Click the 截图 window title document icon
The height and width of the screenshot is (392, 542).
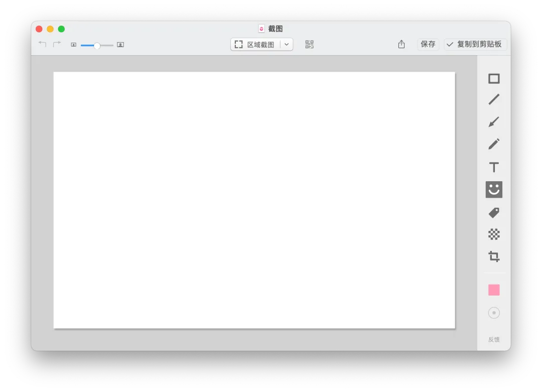coord(261,29)
